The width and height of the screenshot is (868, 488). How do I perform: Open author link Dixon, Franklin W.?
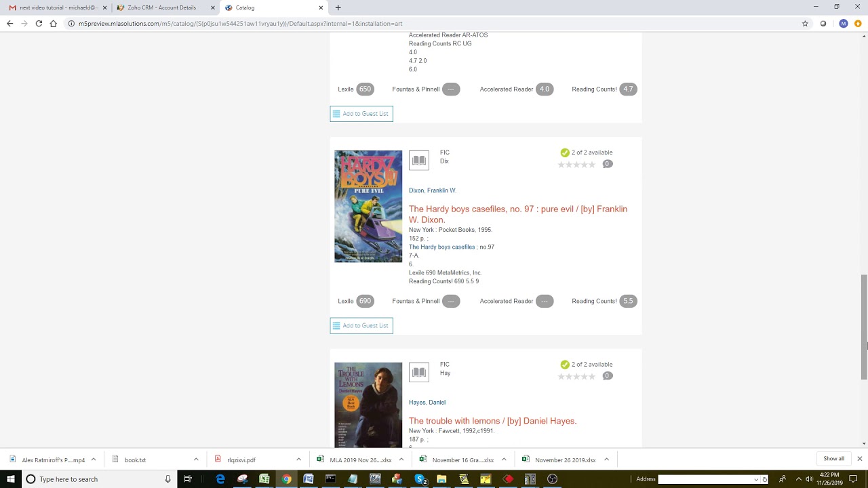click(433, 190)
